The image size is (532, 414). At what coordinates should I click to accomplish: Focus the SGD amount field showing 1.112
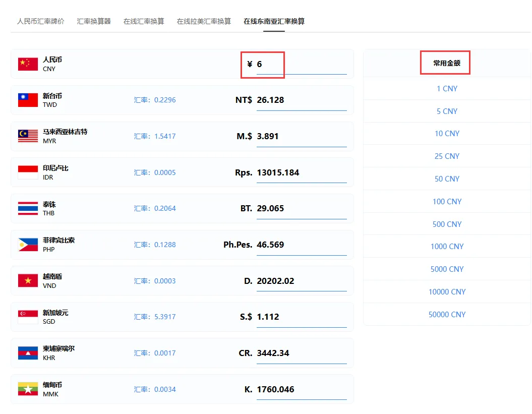click(x=302, y=317)
